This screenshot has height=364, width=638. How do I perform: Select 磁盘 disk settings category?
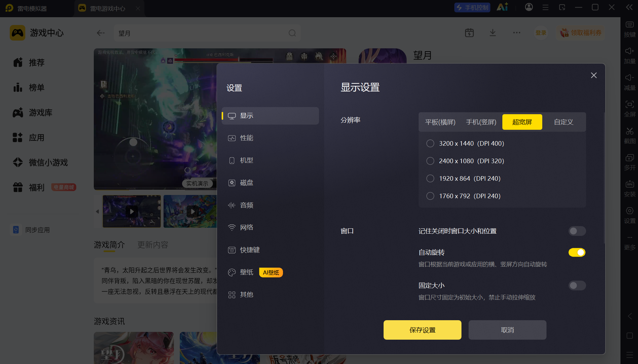pyautogui.click(x=270, y=183)
